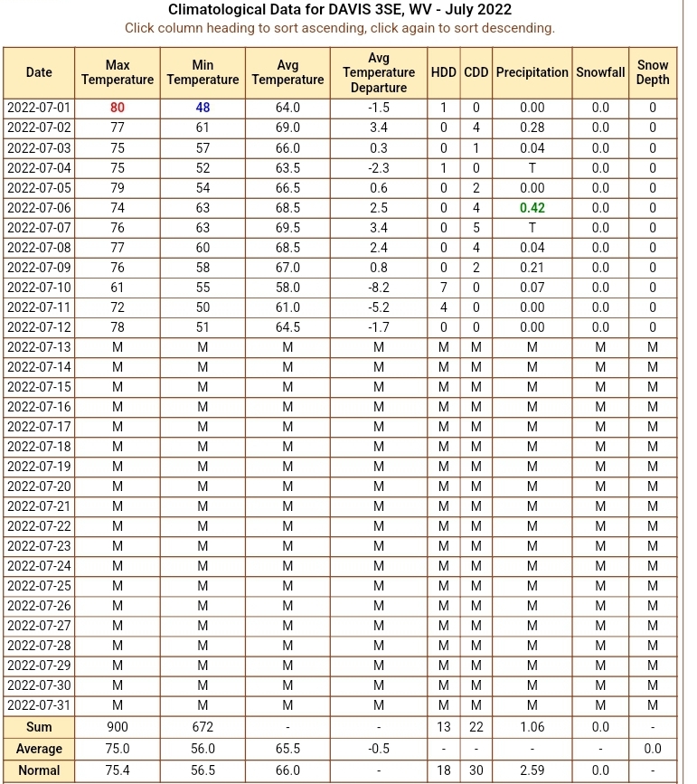697x784 pixels.
Task: Sort table by the Date column heading
Action: click(39, 72)
